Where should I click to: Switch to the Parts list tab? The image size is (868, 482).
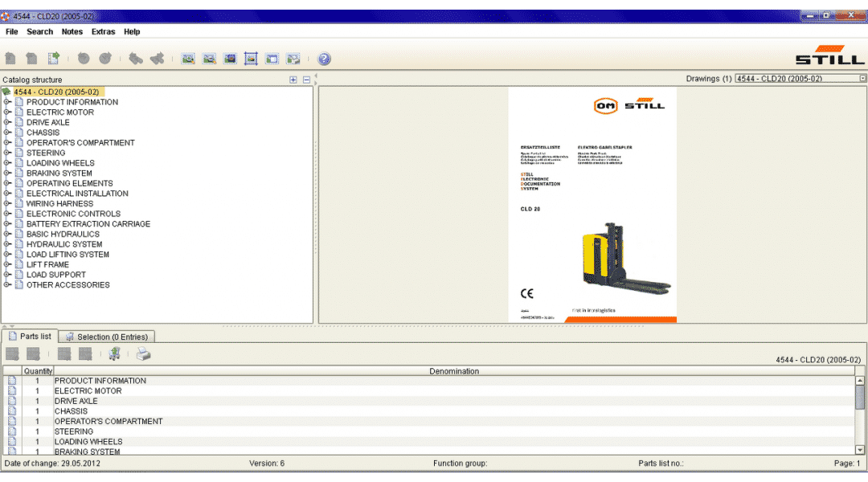pos(30,337)
